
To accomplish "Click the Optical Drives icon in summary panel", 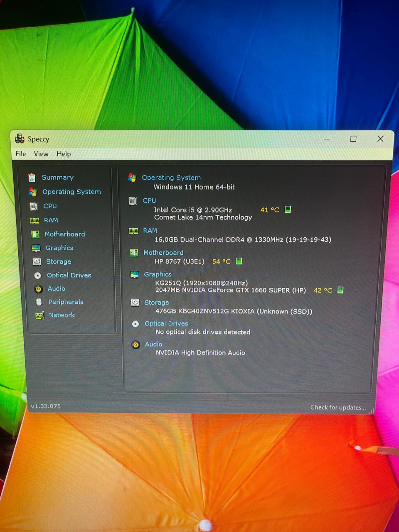I will coord(135,324).
